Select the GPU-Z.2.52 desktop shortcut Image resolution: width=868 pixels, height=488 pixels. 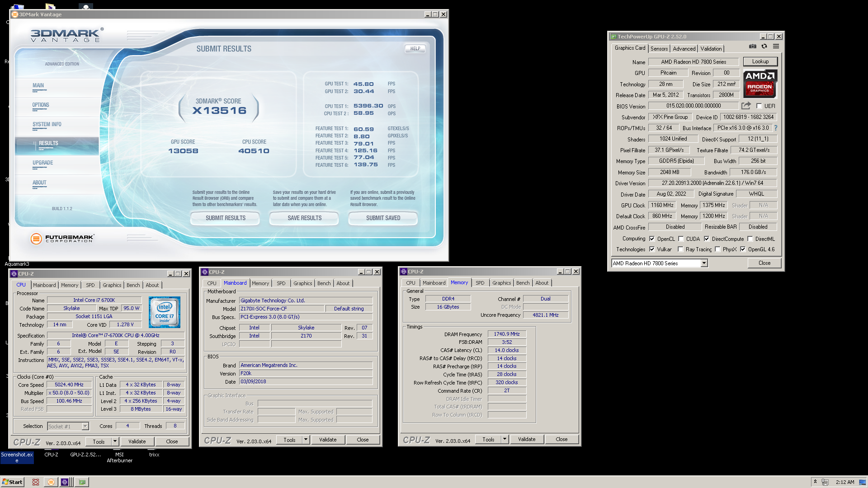click(85, 455)
